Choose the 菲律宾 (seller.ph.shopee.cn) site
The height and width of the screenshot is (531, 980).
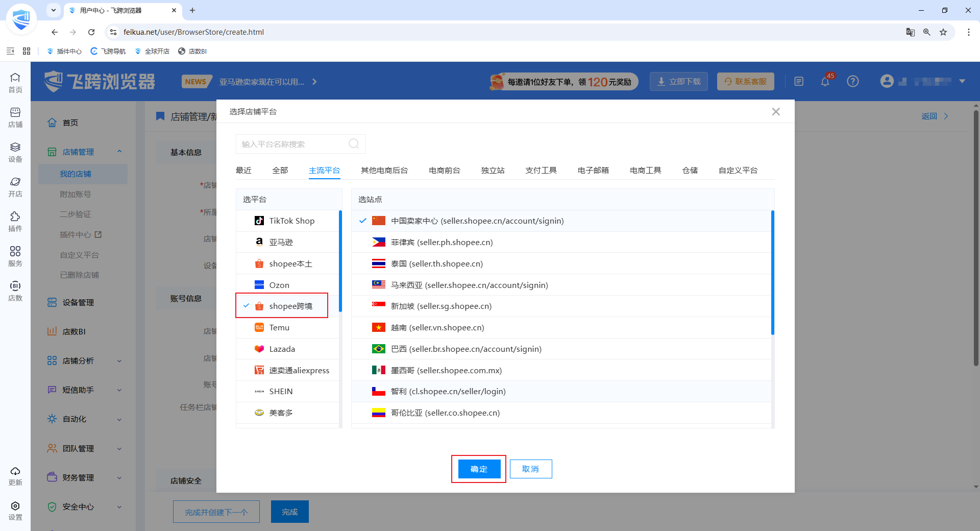click(561, 242)
